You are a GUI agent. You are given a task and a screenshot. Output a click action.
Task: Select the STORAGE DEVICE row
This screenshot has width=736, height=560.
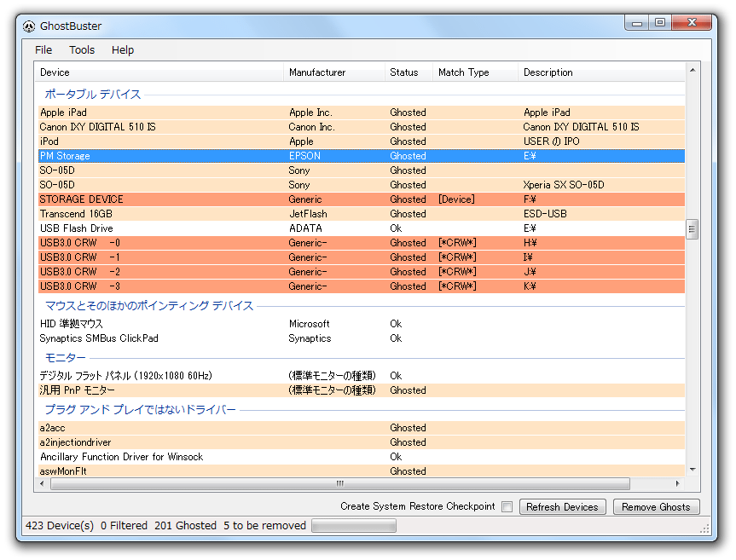pos(361,199)
